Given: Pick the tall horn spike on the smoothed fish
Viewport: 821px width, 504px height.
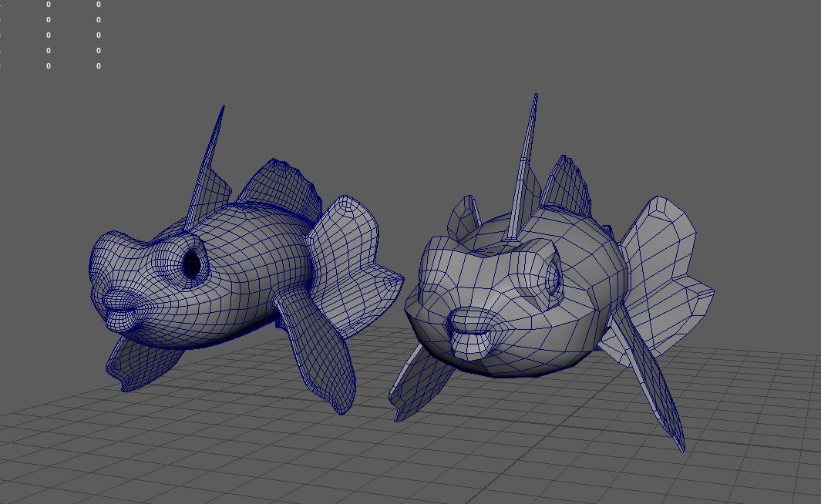Looking at the screenshot, I should [207, 167].
